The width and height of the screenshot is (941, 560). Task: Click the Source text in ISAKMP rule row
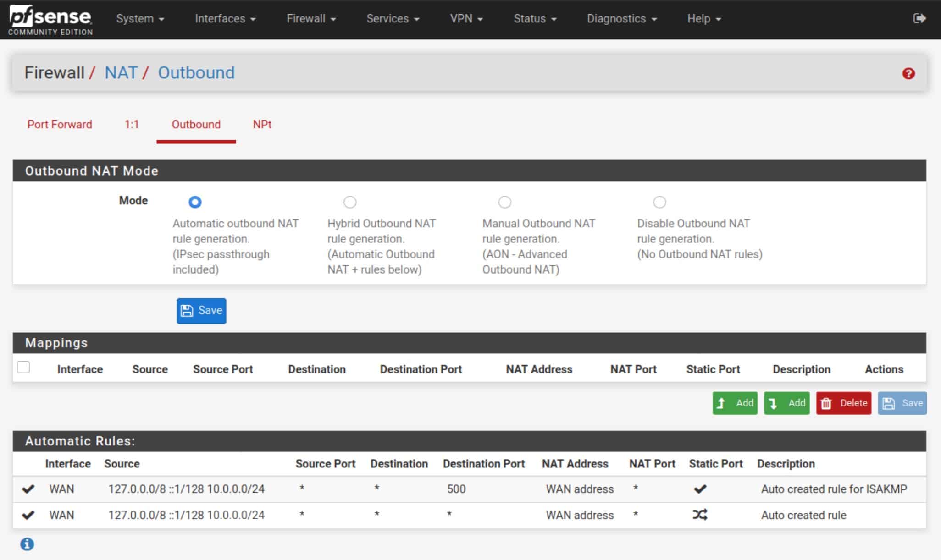click(186, 489)
